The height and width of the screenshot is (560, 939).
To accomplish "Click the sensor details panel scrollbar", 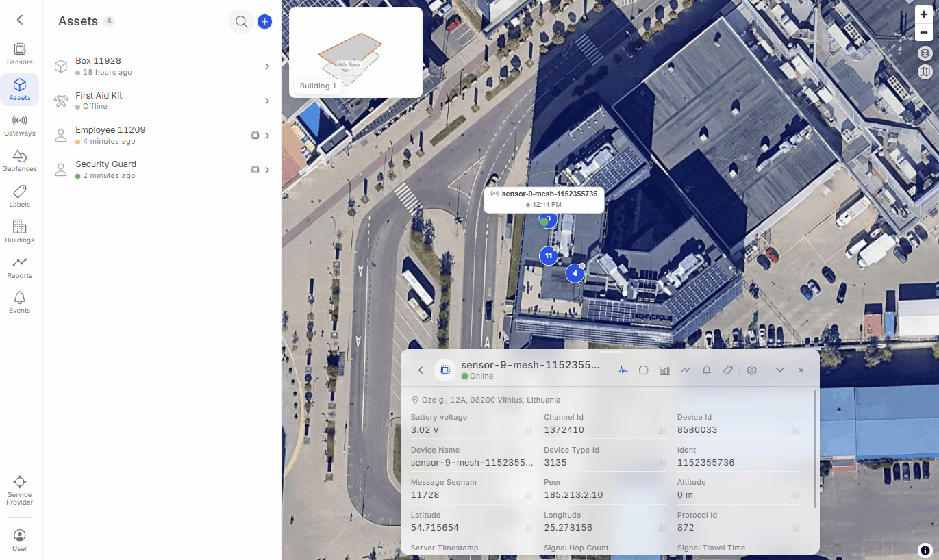I will click(x=814, y=449).
